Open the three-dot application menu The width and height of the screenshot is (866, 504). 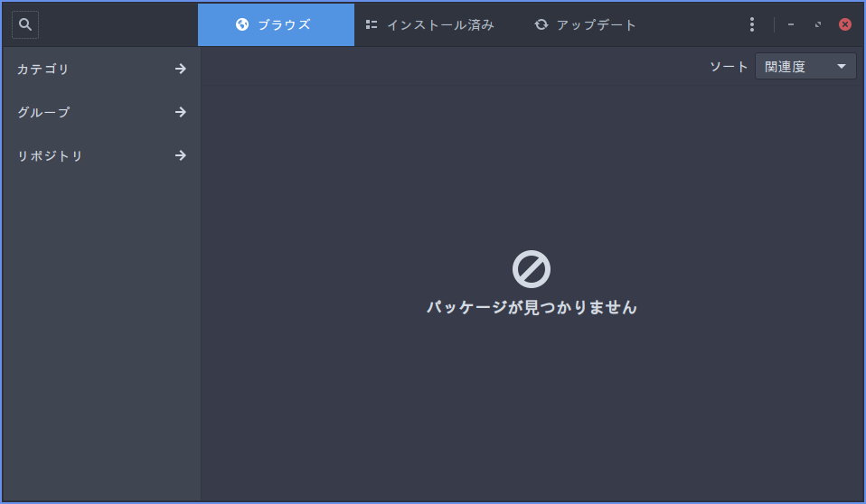[x=752, y=24]
